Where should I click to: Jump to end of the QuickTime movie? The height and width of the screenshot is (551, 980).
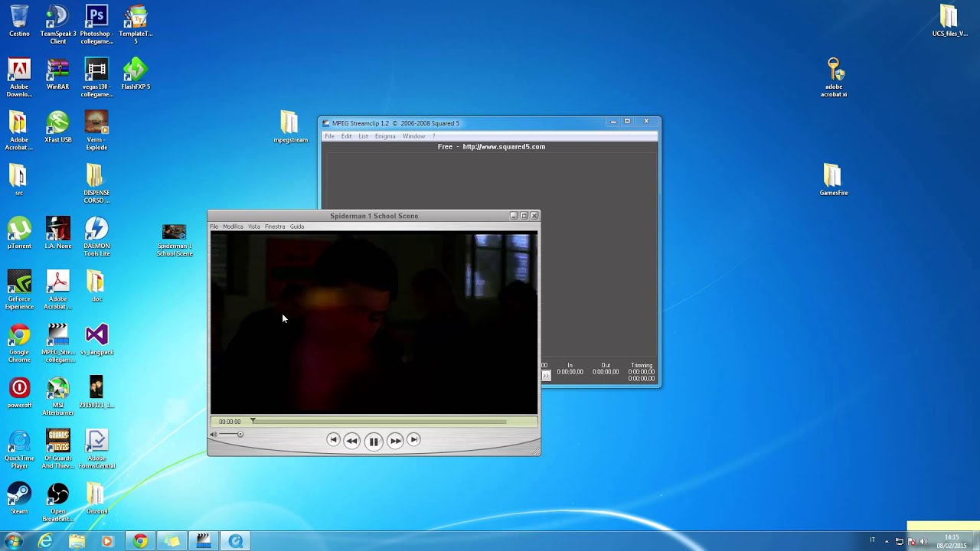coord(413,439)
